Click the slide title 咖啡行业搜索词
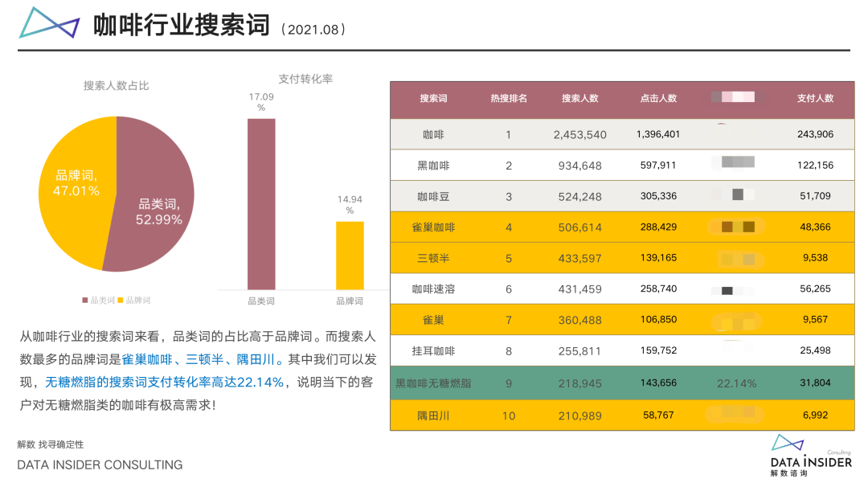This screenshot has width=868, height=483. pos(182,25)
